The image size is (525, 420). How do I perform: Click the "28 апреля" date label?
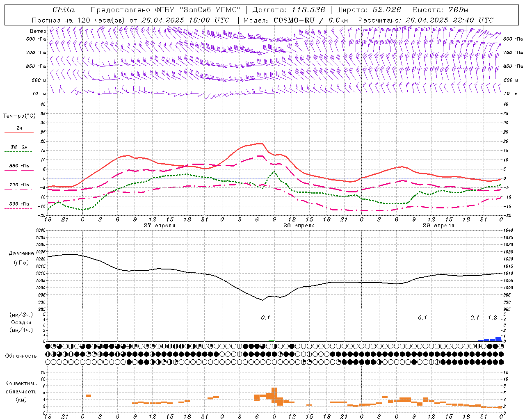pos(299,226)
